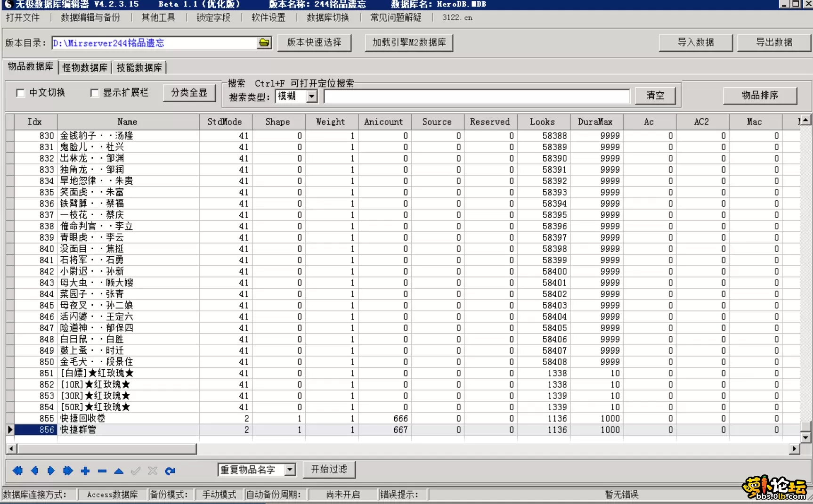
Task: Click Access数据库 in status bar
Action: click(113, 495)
